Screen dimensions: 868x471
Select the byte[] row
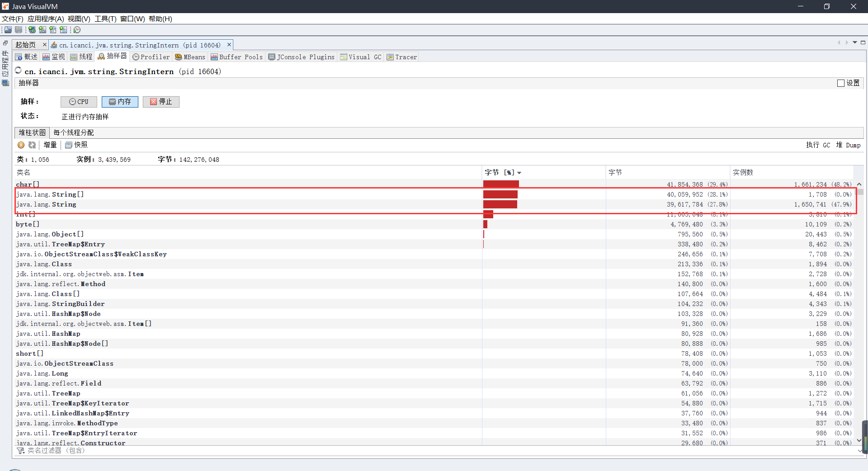click(434, 224)
